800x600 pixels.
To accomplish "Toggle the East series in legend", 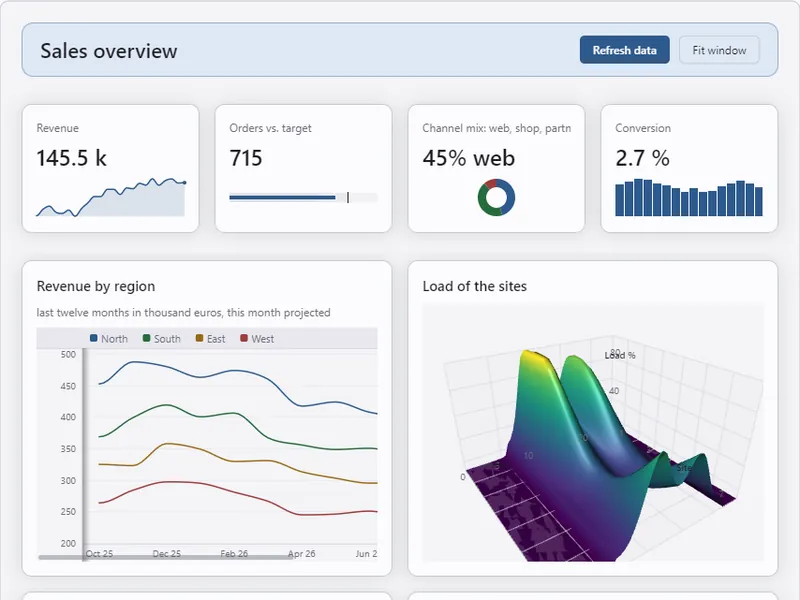I will [x=211, y=339].
